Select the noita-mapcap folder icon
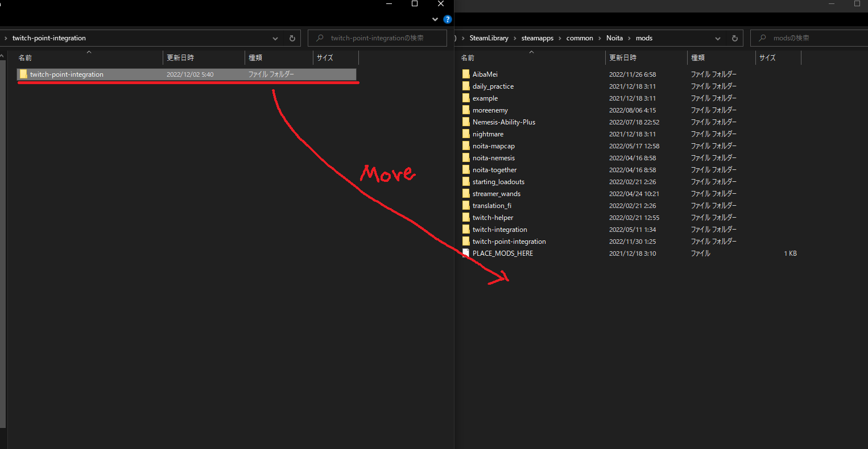868x449 pixels. (466, 145)
